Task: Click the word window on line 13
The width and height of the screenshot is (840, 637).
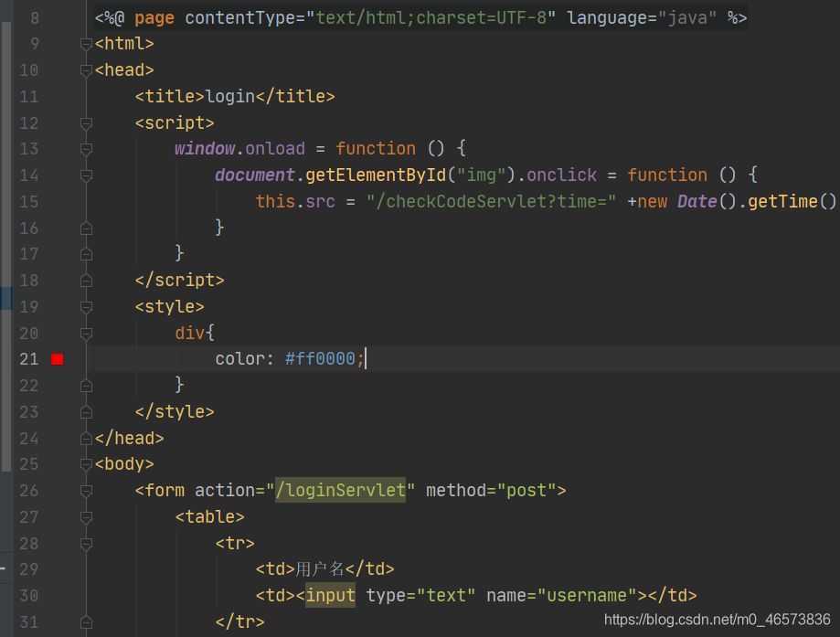Action: (x=205, y=148)
